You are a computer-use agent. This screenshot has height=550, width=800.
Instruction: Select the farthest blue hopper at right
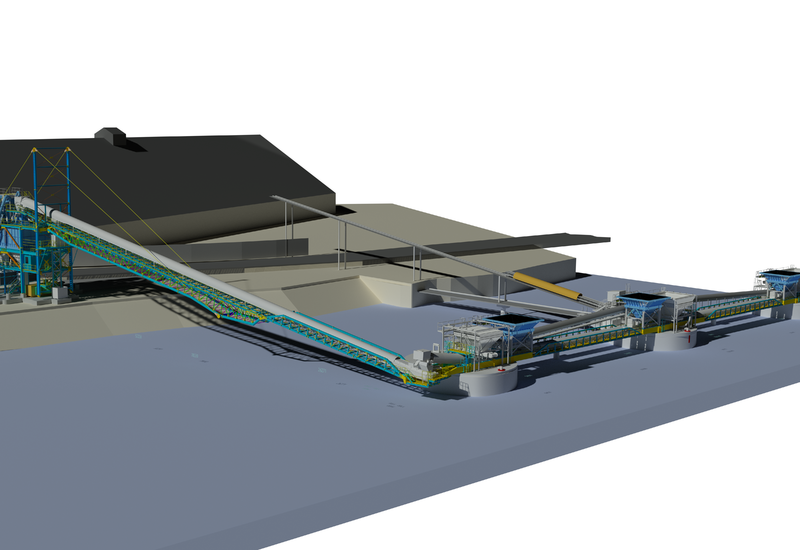point(778,277)
